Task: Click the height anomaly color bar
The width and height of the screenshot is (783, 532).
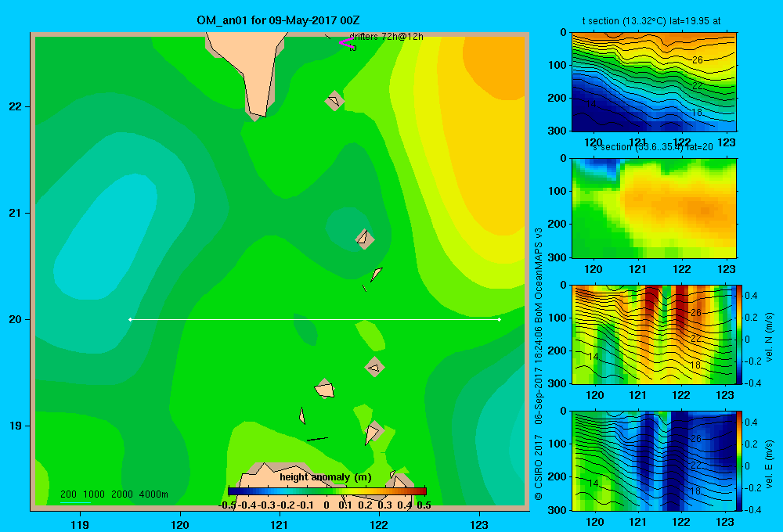Action: pyautogui.click(x=327, y=491)
